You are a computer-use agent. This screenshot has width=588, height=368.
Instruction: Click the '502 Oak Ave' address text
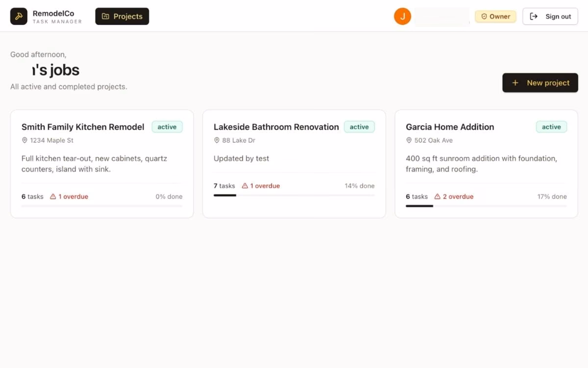[434, 140]
